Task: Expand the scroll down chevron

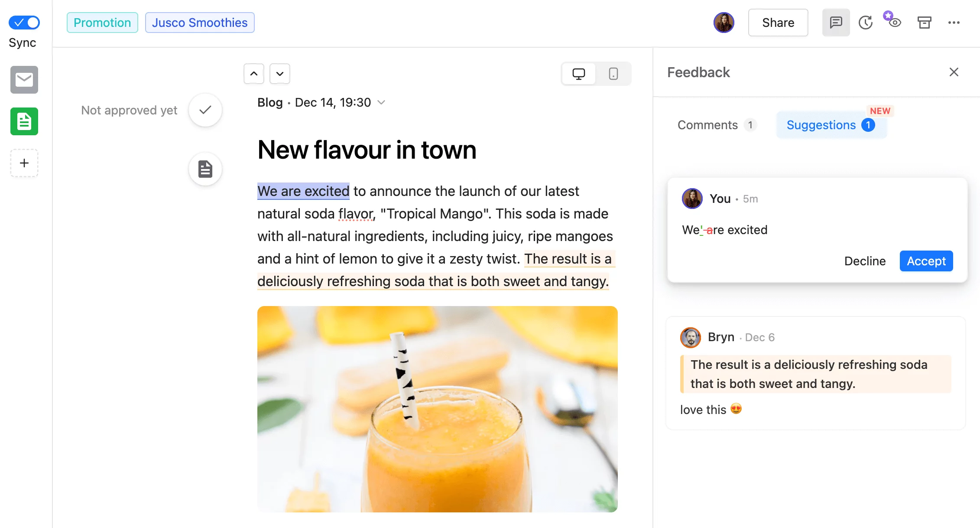Action: pyautogui.click(x=279, y=73)
